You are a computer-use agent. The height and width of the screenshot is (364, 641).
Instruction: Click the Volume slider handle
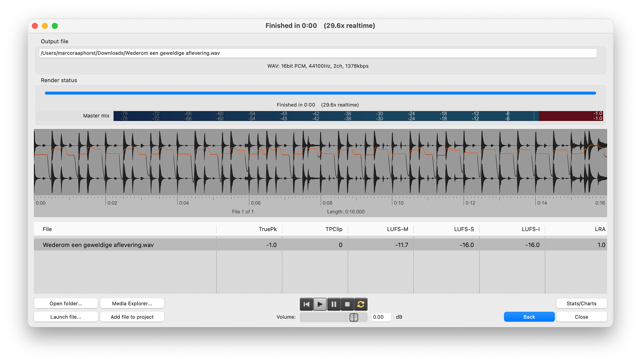(x=354, y=317)
